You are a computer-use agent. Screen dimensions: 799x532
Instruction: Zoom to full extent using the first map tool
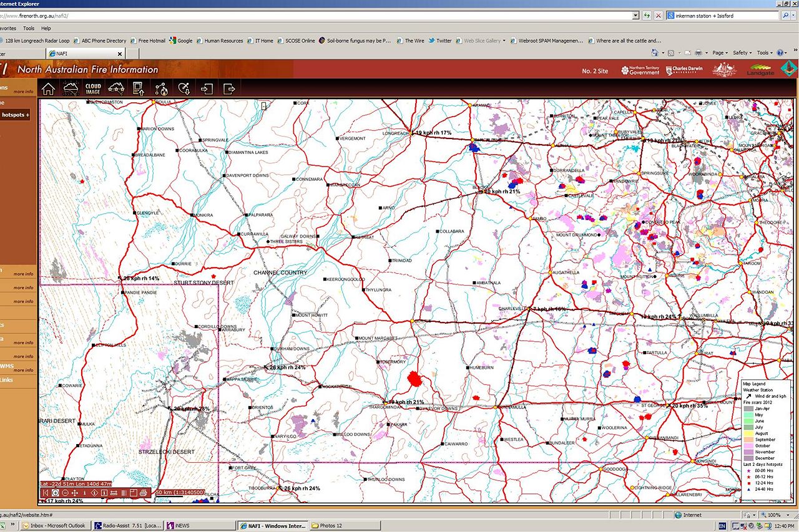click(x=46, y=493)
